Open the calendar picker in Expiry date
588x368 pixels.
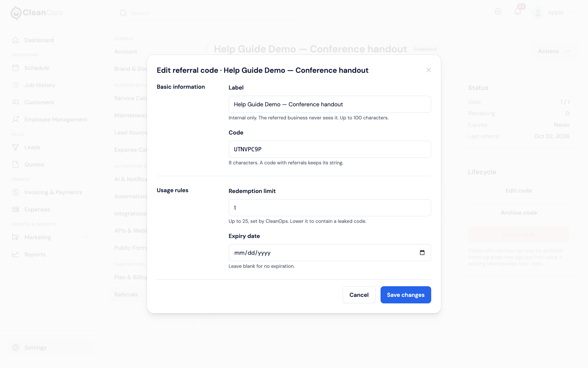[422, 253]
